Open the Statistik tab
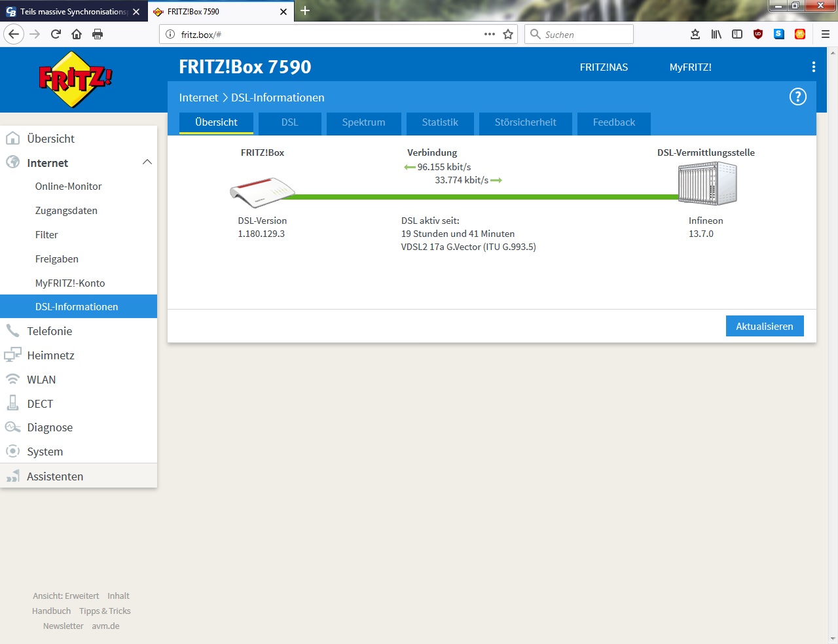This screenshot has width=838, height=644. pyautogui.click(x=440, y=123)
